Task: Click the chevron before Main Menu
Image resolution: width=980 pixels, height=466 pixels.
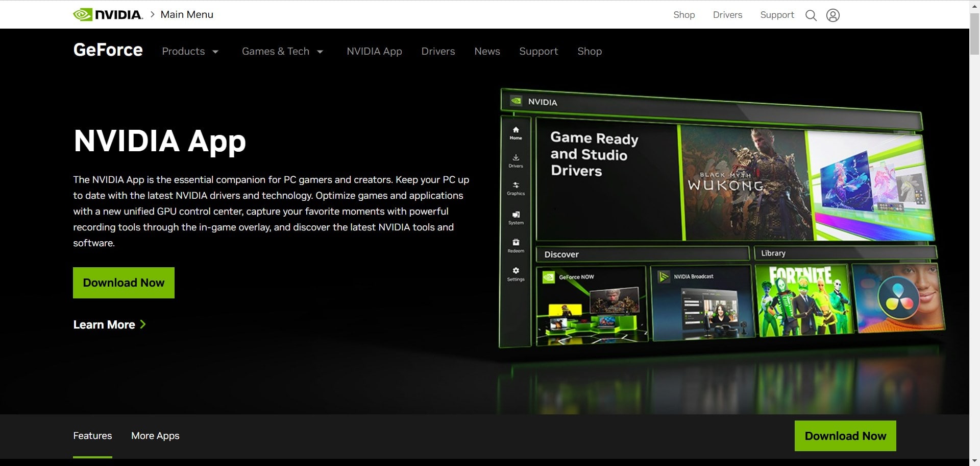Action: [x=152, y=14]
